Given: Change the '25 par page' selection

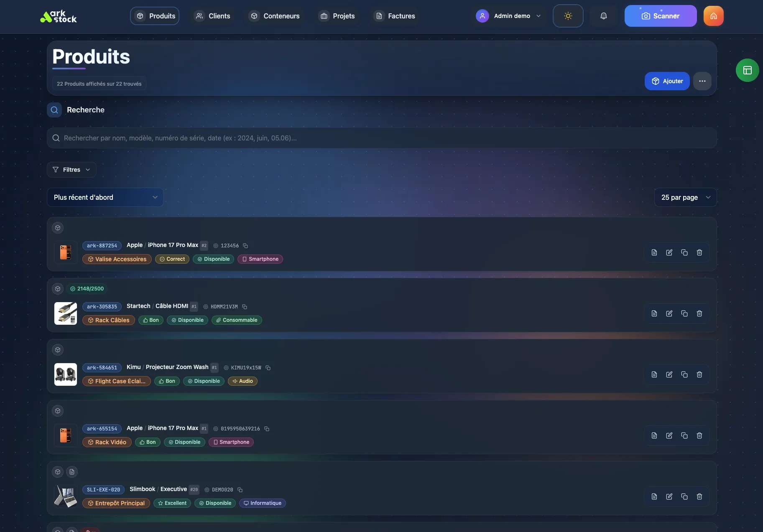Looking at the screenshot, I should tap(685, 197).
